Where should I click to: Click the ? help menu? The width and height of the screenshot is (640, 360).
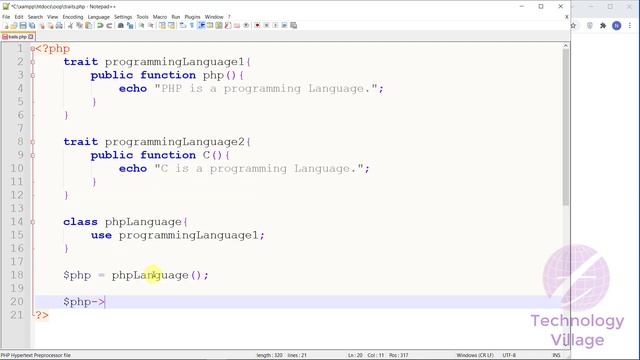(x=229, y=17)
